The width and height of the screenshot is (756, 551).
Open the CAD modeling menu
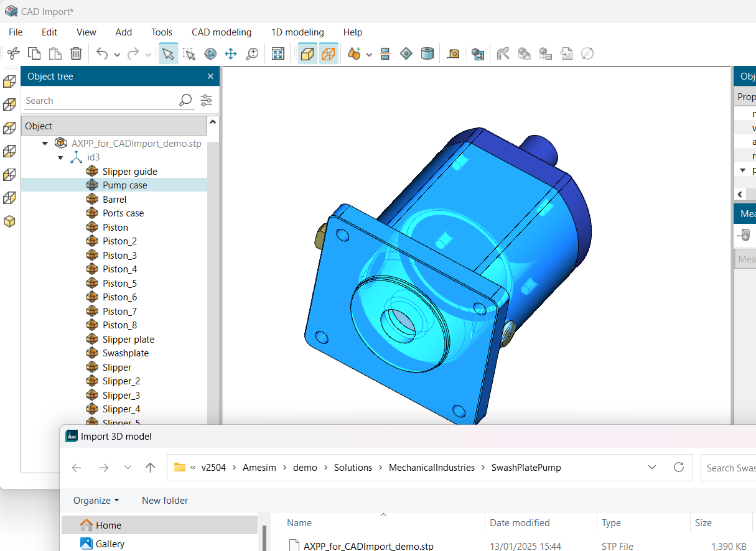coord(221,32)
